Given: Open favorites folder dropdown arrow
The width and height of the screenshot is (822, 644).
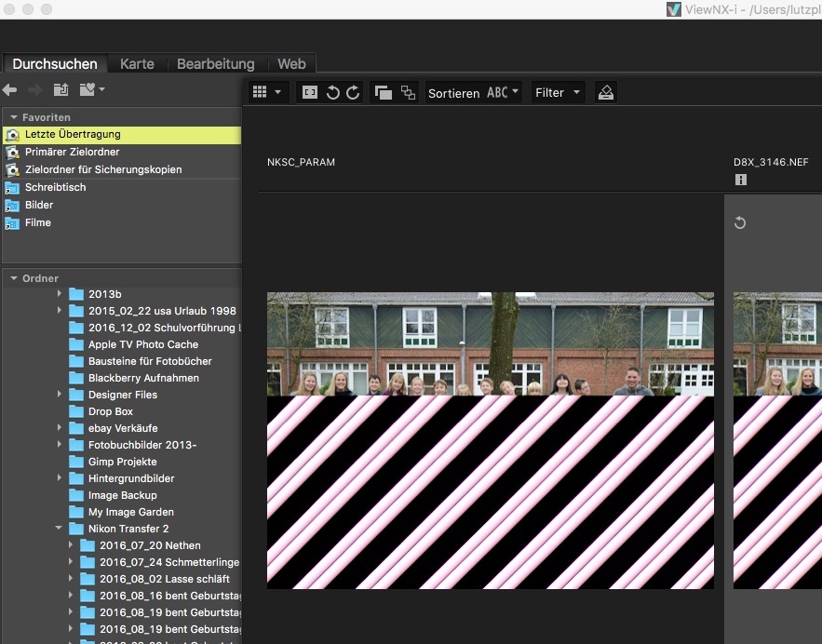Looking at the screenshot, I should (101, 89).
